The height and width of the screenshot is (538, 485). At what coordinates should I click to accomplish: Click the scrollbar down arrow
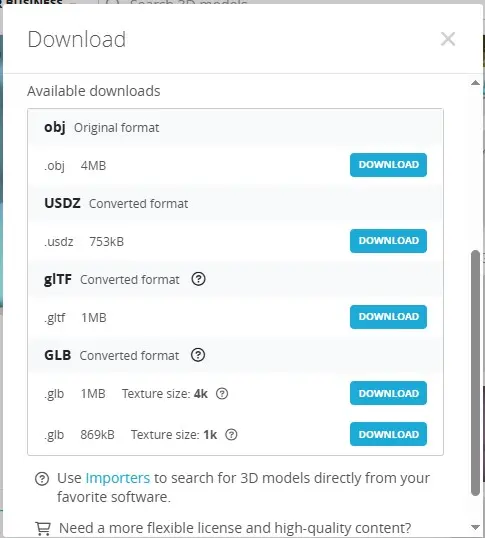pyautogui.click(x=475, y=527)
